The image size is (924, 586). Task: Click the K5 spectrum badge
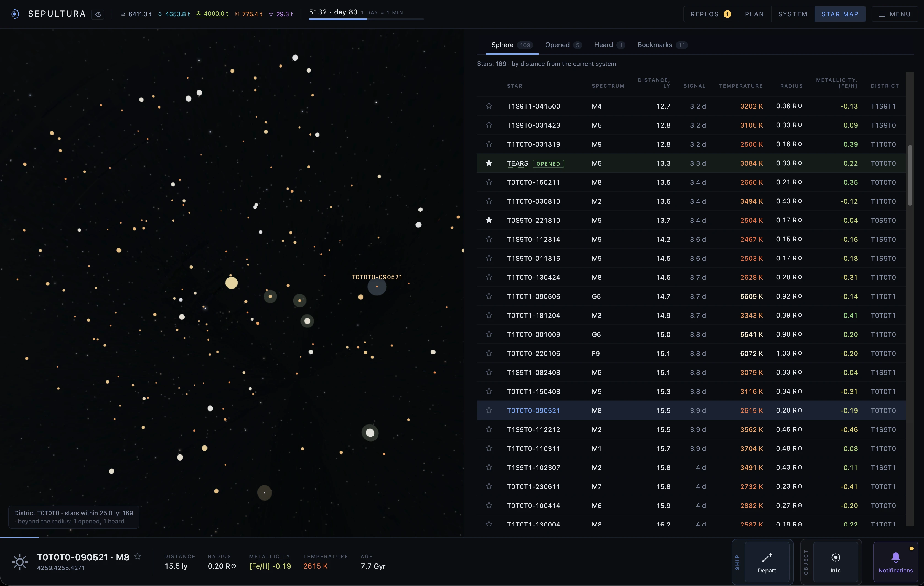(x=98, y=15)
